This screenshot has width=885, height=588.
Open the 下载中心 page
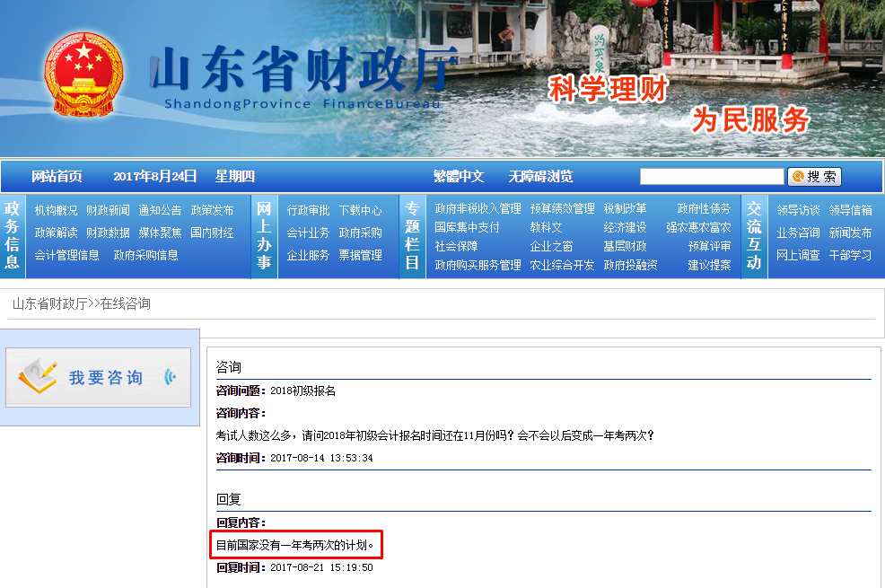(x=360, y=209)
